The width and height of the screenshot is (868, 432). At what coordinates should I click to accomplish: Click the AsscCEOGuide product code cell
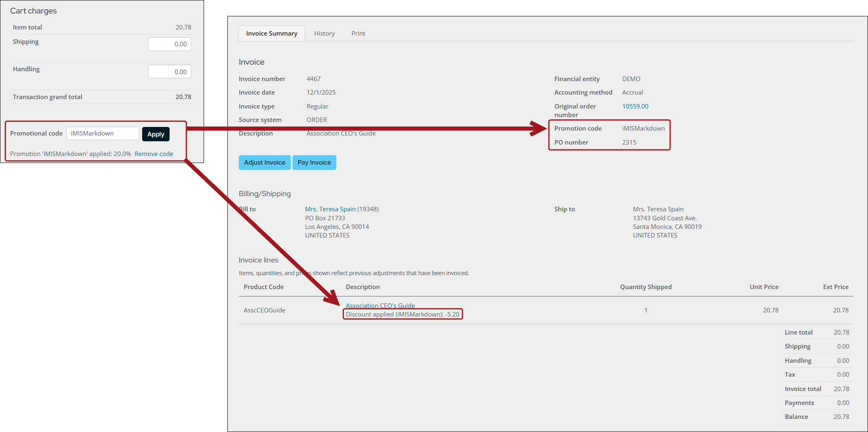pos(264,310)
